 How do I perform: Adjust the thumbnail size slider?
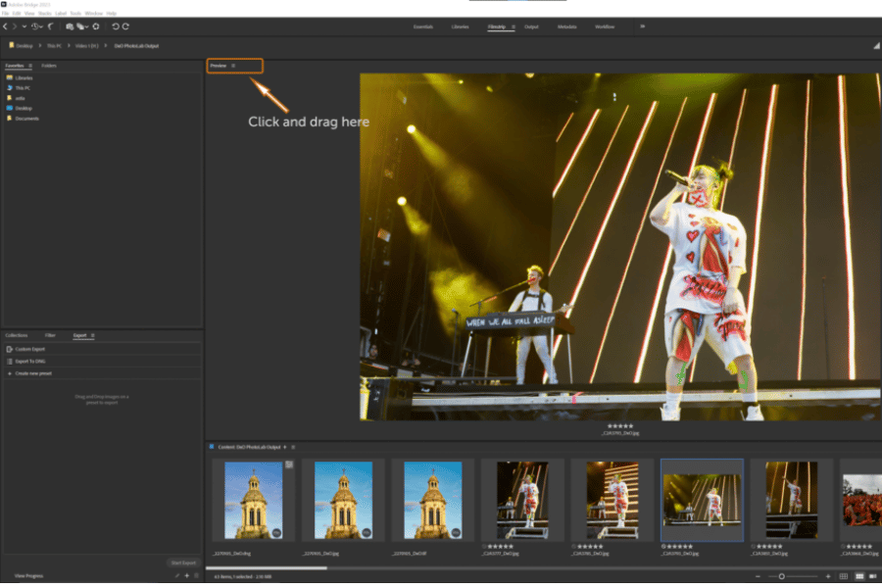781,576
